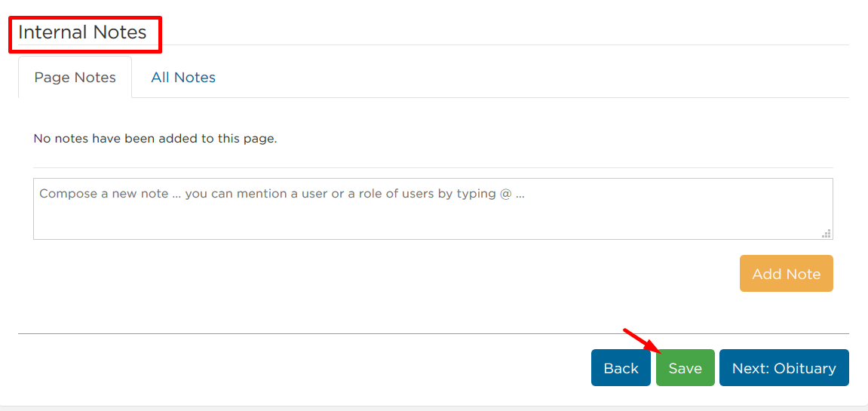Image resolution: width=868 pixels, height=411 pixels.
Task: View all notes using the blue link tab
Action: coord(183,78)
